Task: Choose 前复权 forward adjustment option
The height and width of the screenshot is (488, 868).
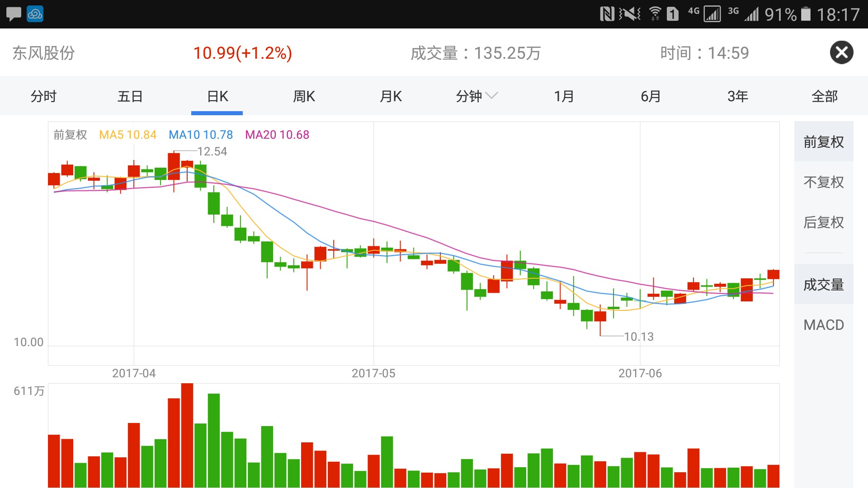Action: coord(824,142)
